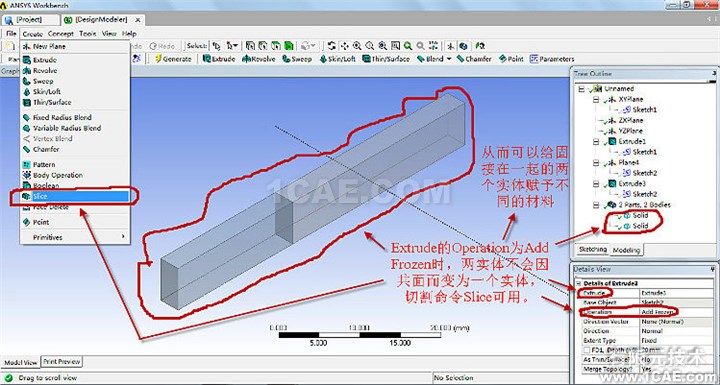
Task: Open the Parameters tool
Action: pyautogui.click(x=552, y=59)
